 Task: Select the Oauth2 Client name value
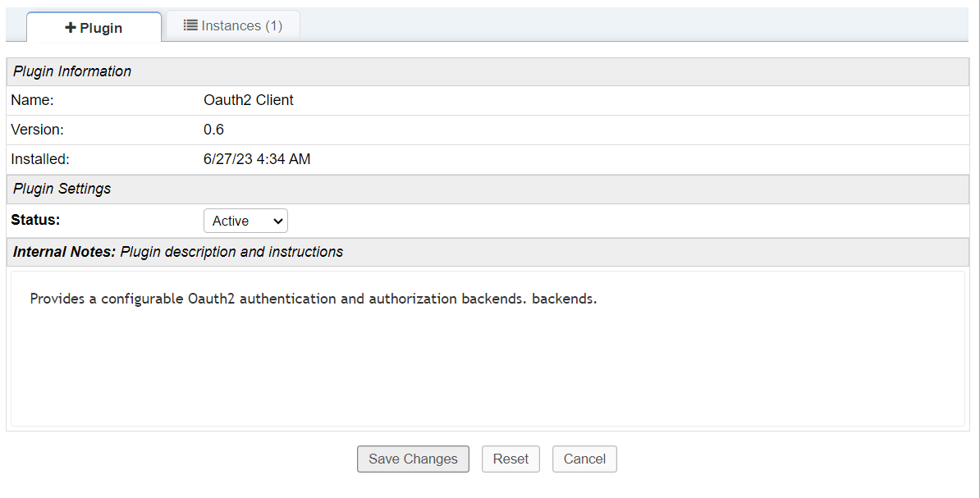248,100
